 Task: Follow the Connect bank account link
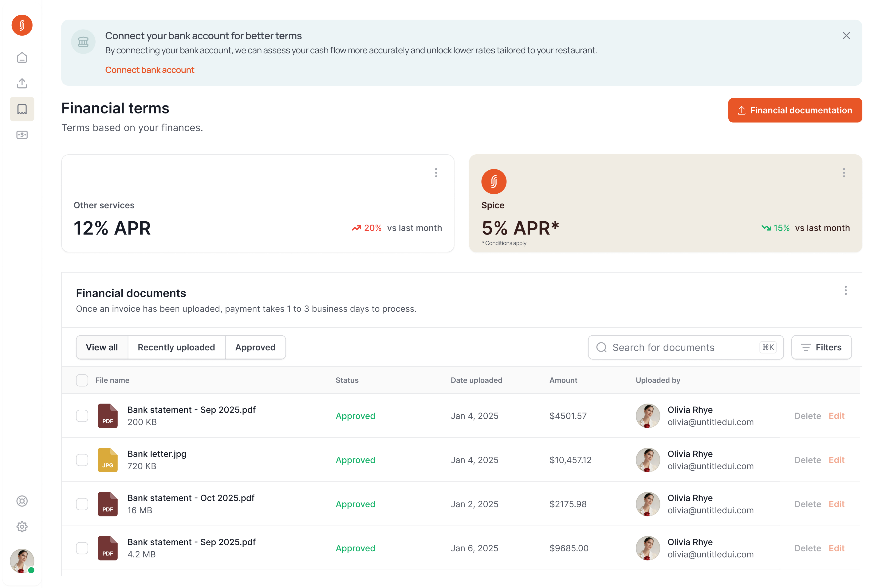150,70
